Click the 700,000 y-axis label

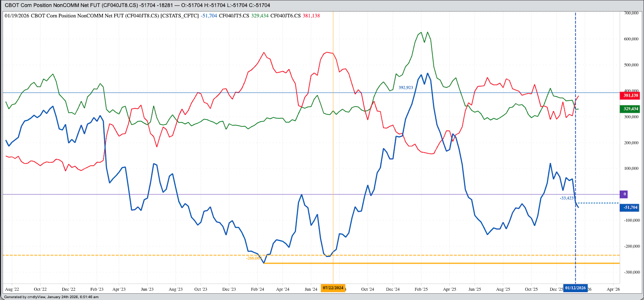[631, 13]
